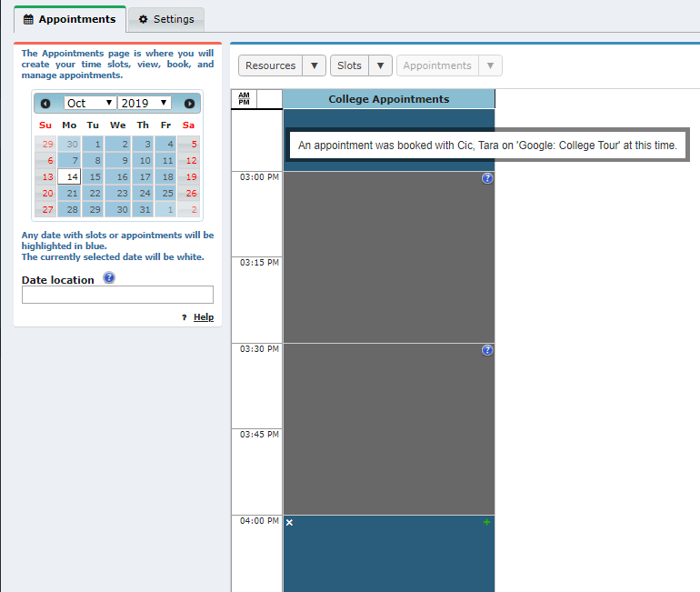Click inside the Date location field
Screen dimensions: 700x592
click(x=117, y=295)
